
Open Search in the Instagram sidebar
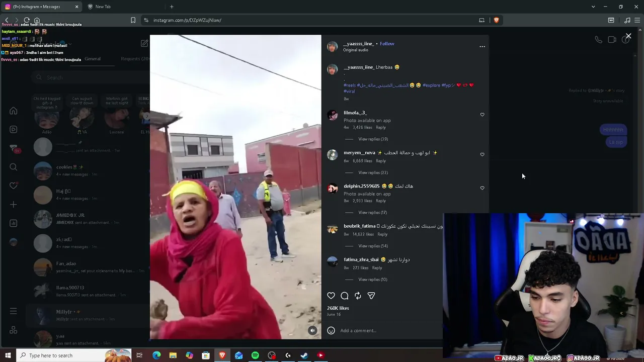[14, 167]
